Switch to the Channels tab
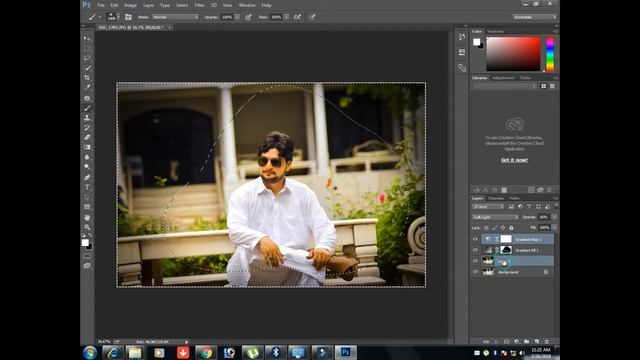 point(496,198)
